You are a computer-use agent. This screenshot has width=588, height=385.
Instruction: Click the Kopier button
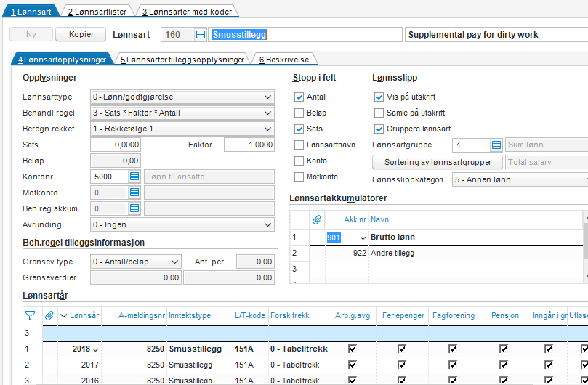81,34
